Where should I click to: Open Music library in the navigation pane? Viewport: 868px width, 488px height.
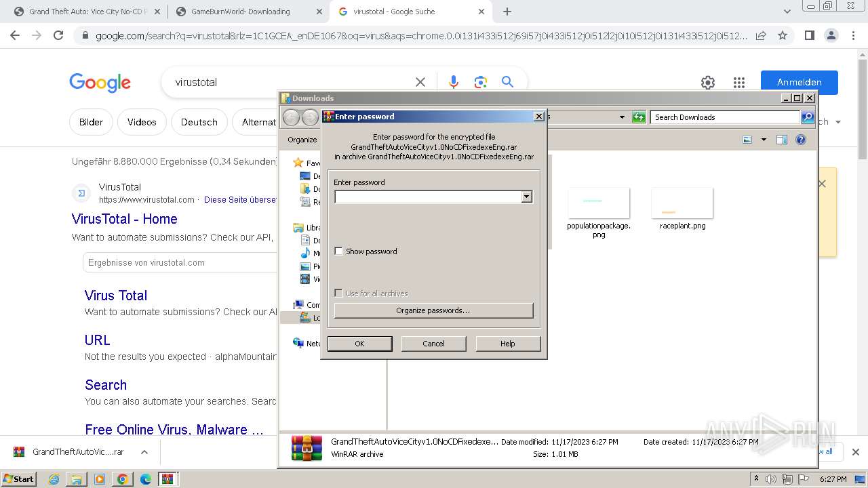point(311,253)
